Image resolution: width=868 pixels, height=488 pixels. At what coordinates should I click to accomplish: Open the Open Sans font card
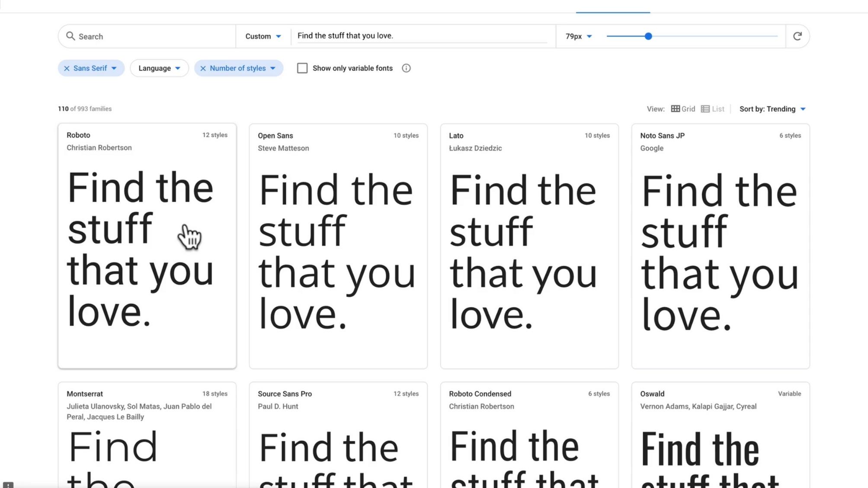[338, 247]
